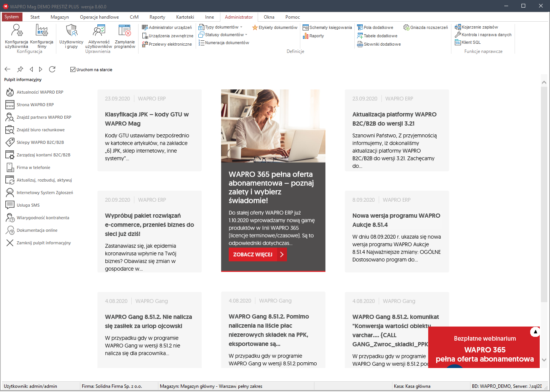
Task: Open Przelewy elektroniczne
Action: tap(167, 44)
